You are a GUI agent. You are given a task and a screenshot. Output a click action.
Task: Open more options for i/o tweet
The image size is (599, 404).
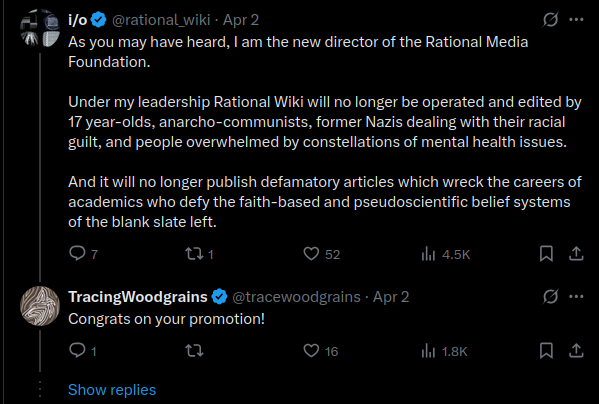pyautogui.click(x=576, y=19)
